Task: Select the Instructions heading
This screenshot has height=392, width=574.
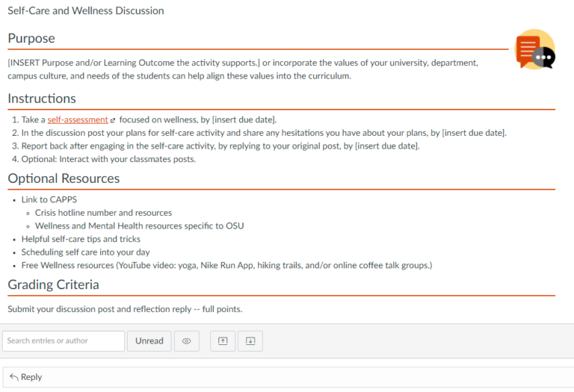Action: 42,99
